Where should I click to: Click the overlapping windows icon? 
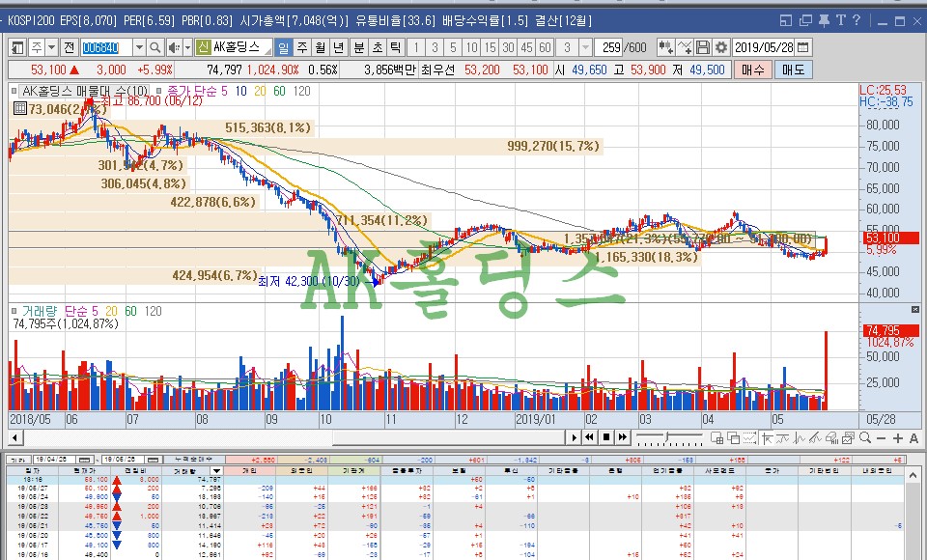pyautogui.click(x=734, y=437)
